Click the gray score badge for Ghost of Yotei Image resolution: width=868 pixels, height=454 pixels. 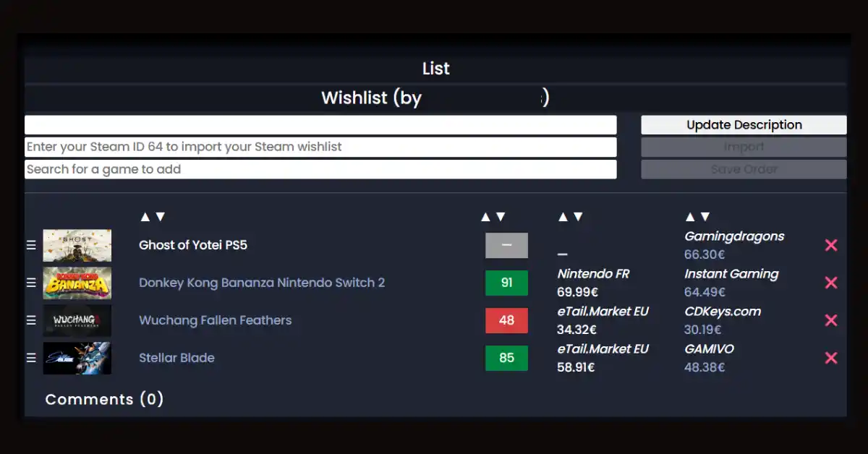506,245
